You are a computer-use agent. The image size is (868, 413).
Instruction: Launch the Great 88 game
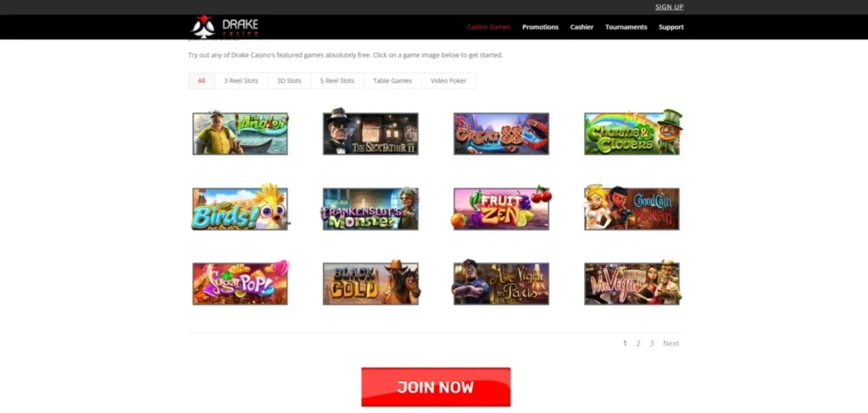(501, 133)
